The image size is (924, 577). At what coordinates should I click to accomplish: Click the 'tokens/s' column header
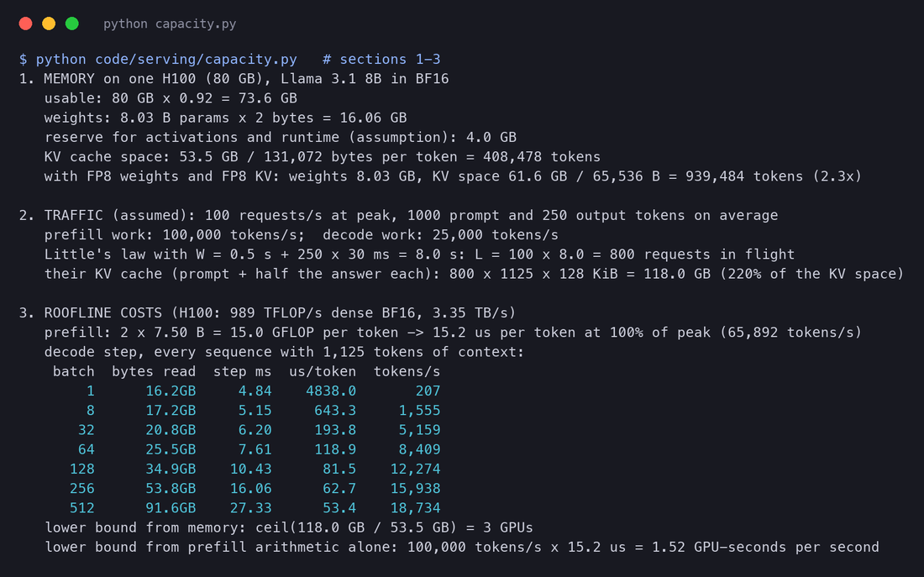(x=407, y=371)
